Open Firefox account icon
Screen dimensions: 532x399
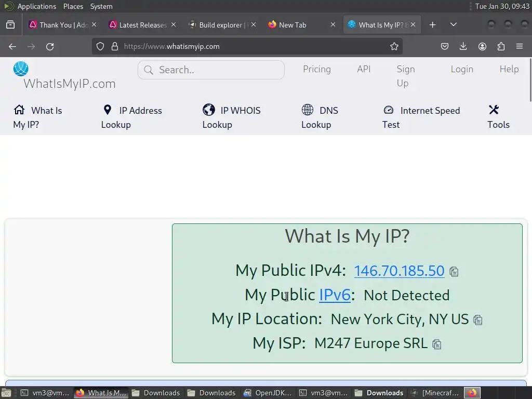482,46
